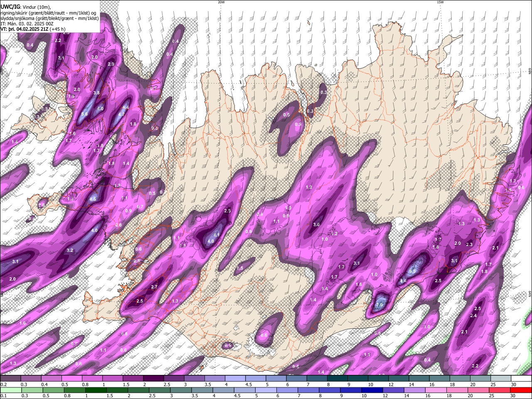Click the UWC/IG title text
The width and height of the screenshot is (532, 399).
[x=10, y=7]
